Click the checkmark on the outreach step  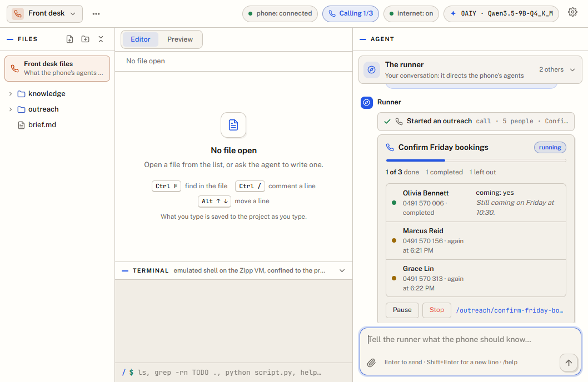[x=387, y=122]
